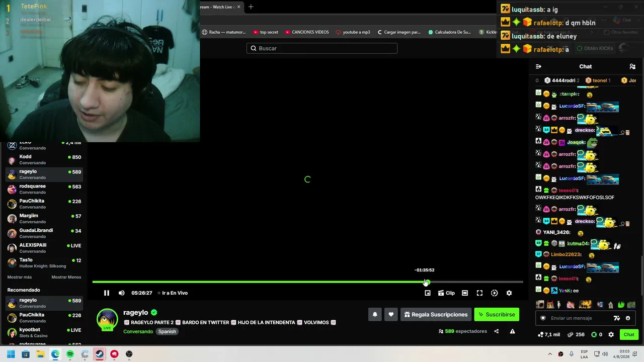Expand list with Mostrar más
The image size is (644, 362).
click(x=20, y=277)
